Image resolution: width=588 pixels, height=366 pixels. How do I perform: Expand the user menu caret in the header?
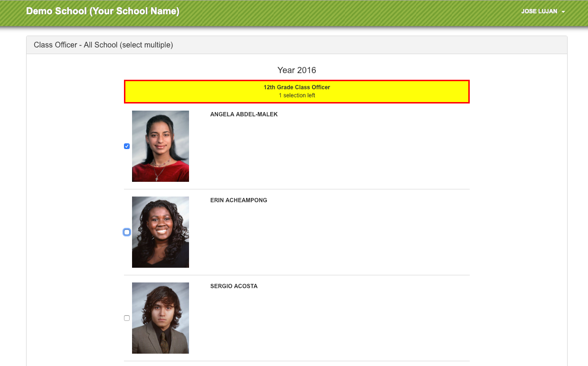click(x=563, y=12)
